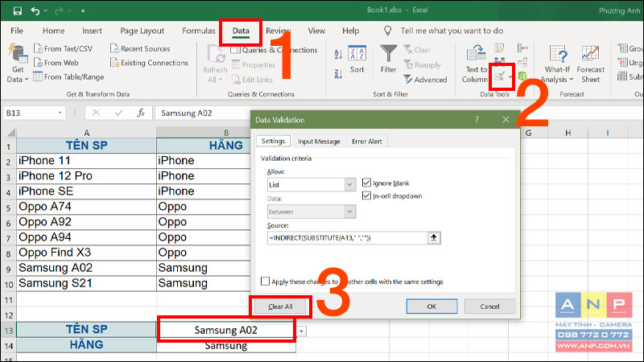Image resolution: width=644 pixels, height=362 pixels.
Task: Open the File menu
Action: click(17, 31)
